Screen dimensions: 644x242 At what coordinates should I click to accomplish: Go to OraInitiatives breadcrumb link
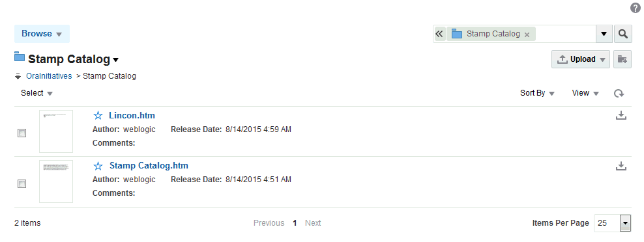point(49,76)
